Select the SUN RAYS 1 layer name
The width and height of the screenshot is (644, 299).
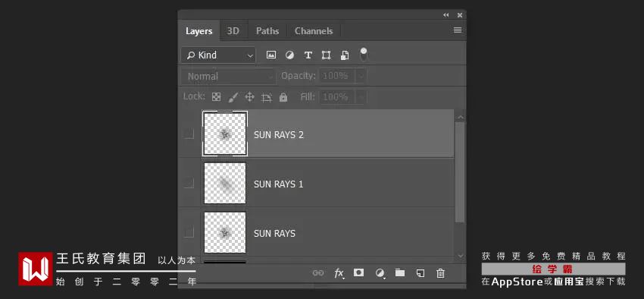pos(279,184)
